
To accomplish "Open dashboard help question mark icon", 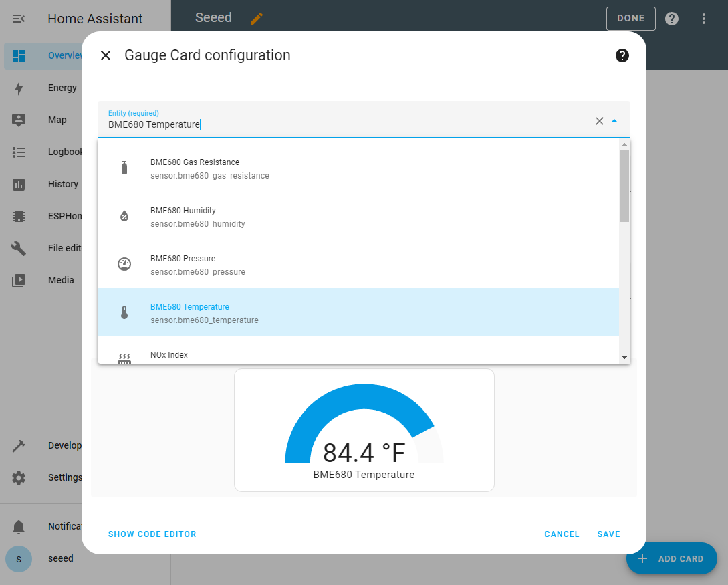I will 671,19.
